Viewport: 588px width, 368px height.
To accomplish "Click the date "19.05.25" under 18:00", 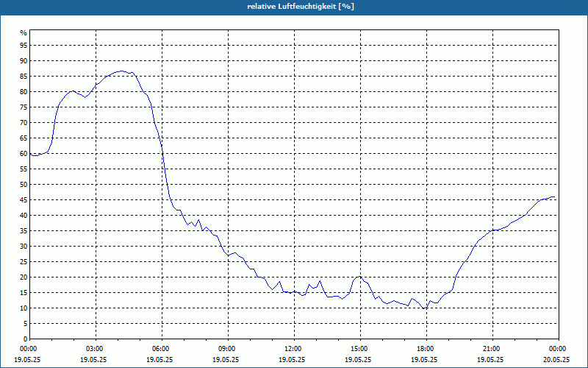I will coord(425,359).
